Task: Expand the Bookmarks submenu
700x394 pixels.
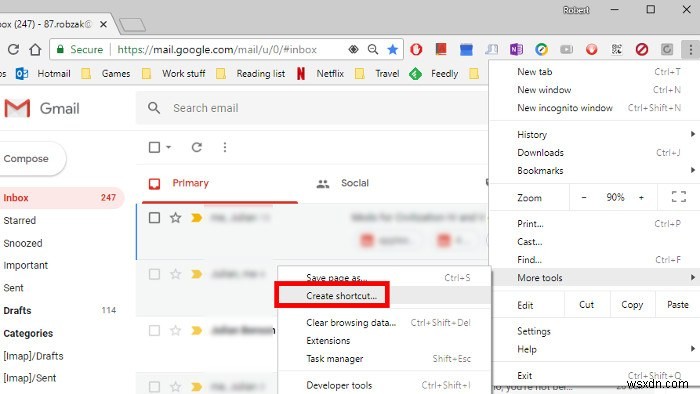Action: coord(595,170)
